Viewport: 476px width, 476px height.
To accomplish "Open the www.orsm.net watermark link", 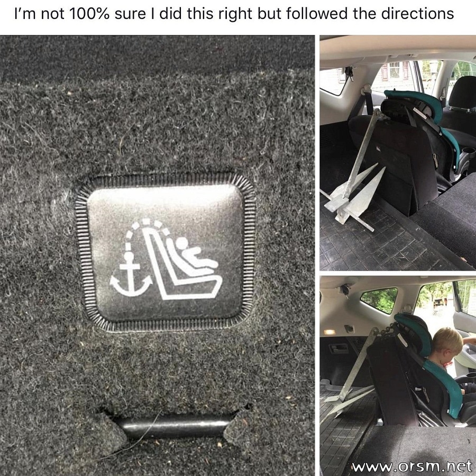I will coord(411,466).
